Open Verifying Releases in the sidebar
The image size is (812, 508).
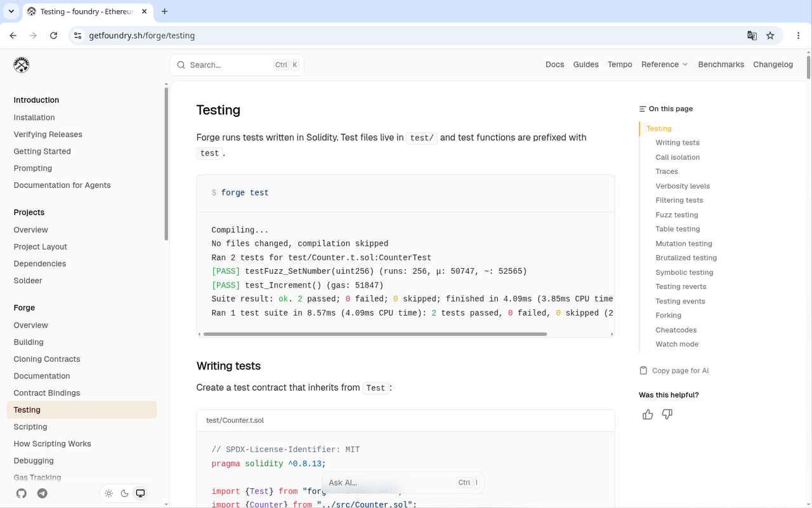[48, 135]
